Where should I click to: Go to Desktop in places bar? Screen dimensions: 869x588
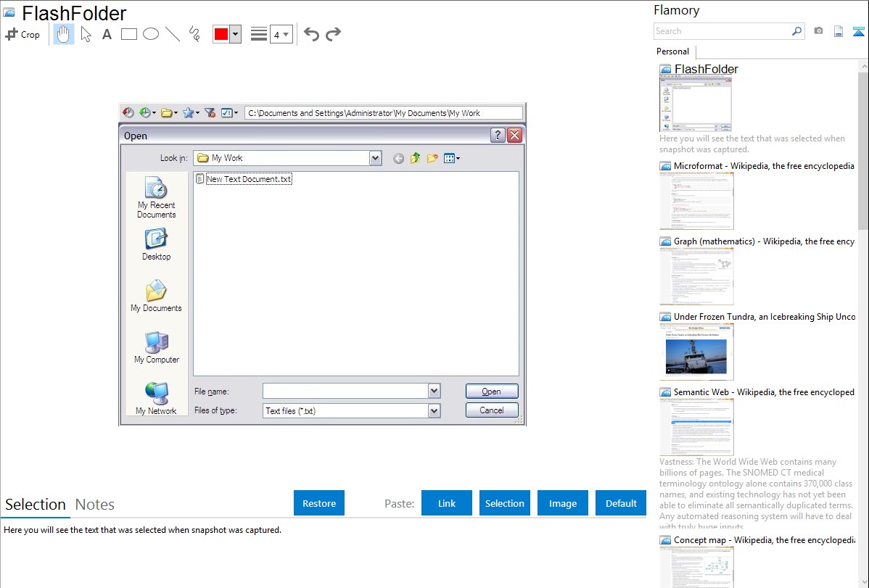(x=156, y=245)
